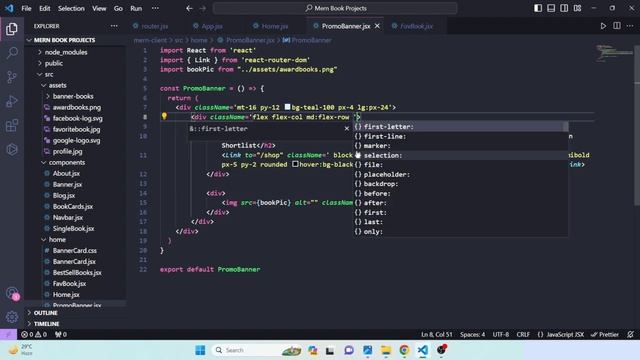Click the code minimap preview
This screenshot has width=640, height=360.
click(613, 53)
